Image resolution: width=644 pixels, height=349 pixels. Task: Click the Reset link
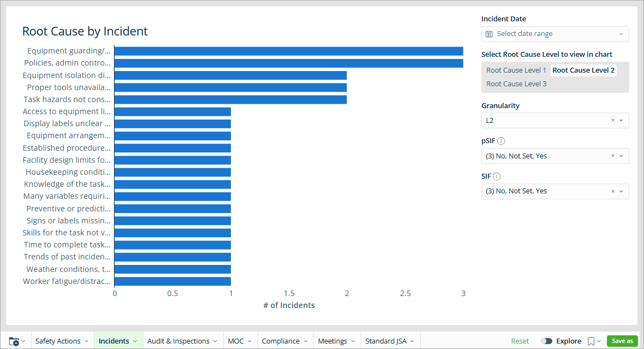pyautogui.click(x=520, y=341)
